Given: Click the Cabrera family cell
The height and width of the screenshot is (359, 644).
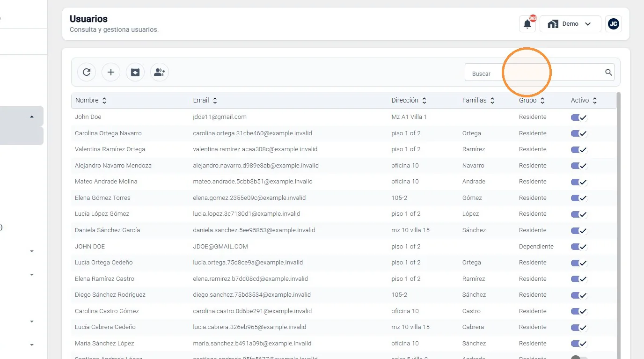Looking at the screenshot, I should pos(474,327).
